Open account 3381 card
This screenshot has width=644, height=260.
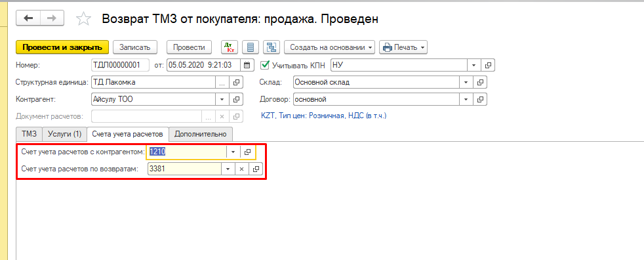[x=256, y=169]
